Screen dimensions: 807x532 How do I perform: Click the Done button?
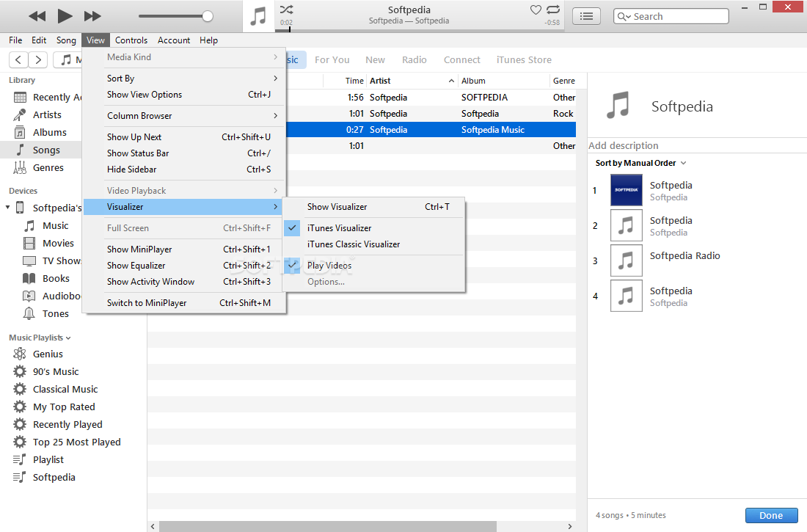point(771,516)
